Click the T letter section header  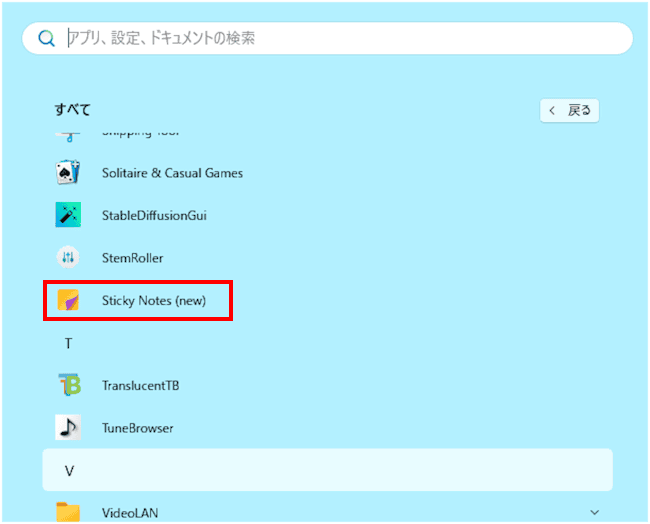point(68,343)
